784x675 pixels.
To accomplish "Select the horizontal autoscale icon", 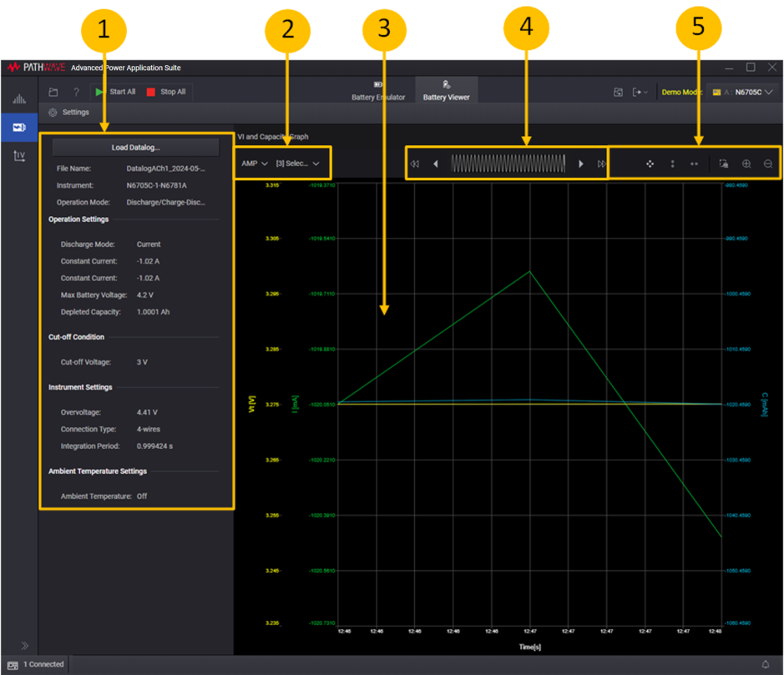I will point(694,164).
